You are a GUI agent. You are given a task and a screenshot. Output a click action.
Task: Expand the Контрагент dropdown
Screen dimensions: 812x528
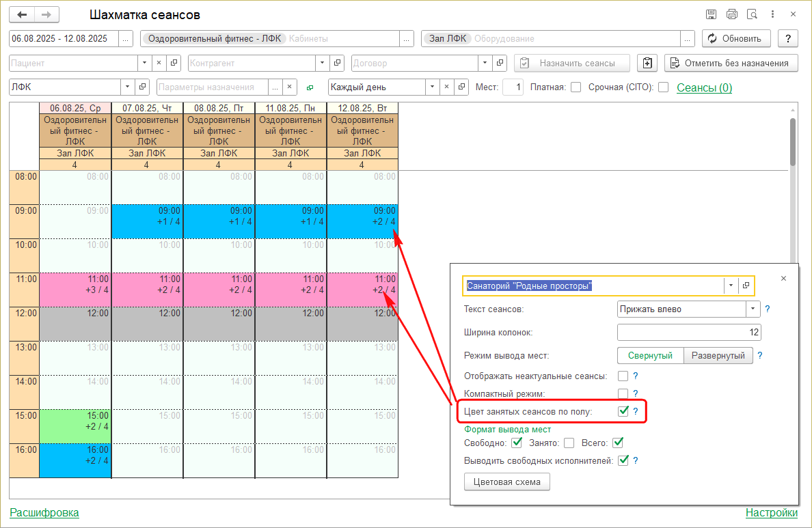(x=322, y=63)
